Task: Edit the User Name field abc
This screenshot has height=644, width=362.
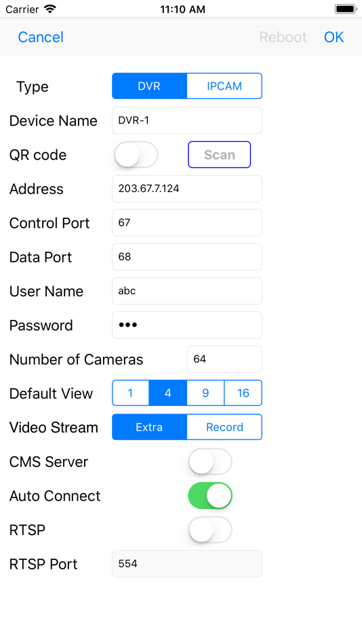Action: [187, 291]
